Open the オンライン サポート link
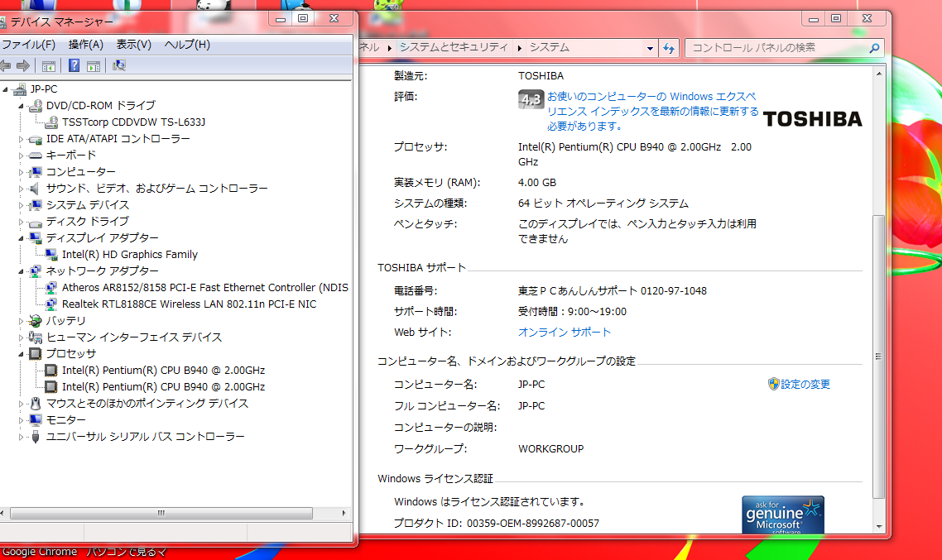The height and width of the screenshot is (560, 942). 564,332
